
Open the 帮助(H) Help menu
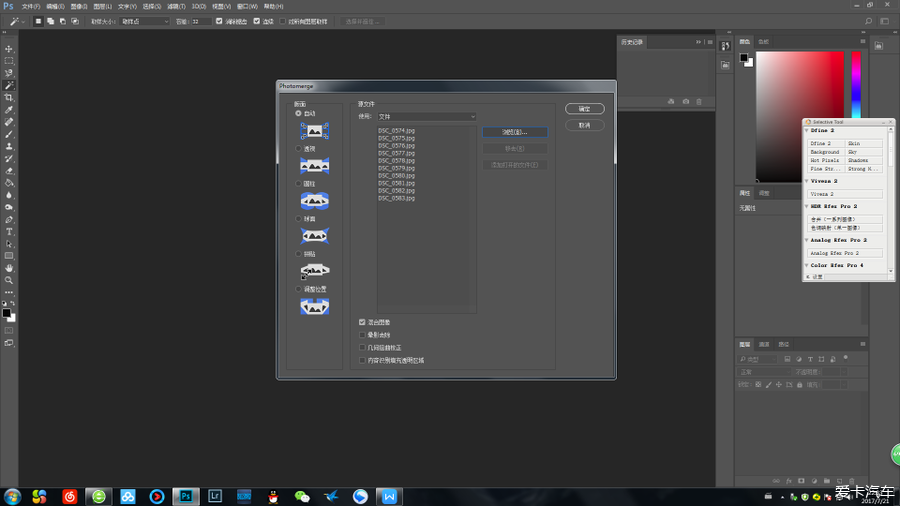pyautogui.click(x=273, y=6)
